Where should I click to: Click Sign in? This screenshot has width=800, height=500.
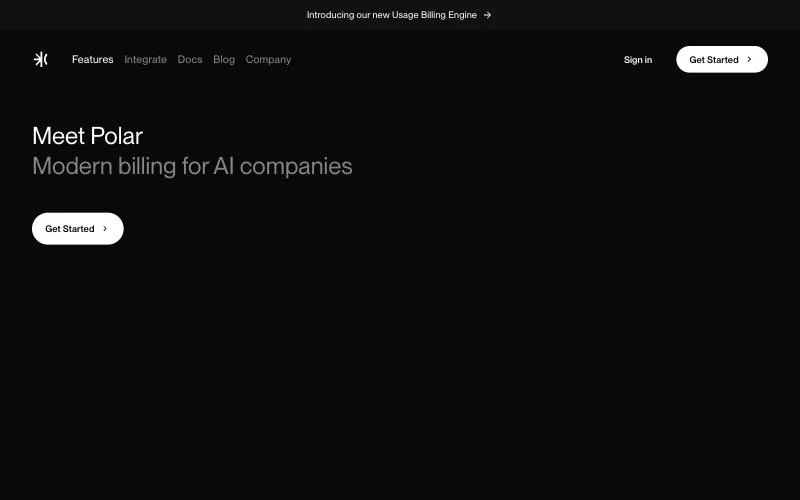(x=638, y=60)
